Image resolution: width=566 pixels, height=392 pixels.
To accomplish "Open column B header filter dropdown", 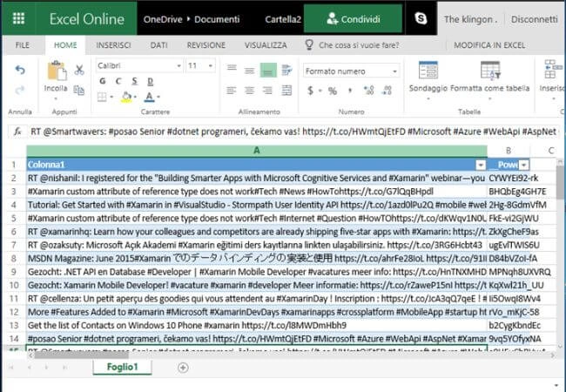I will (x=524, y=165).
